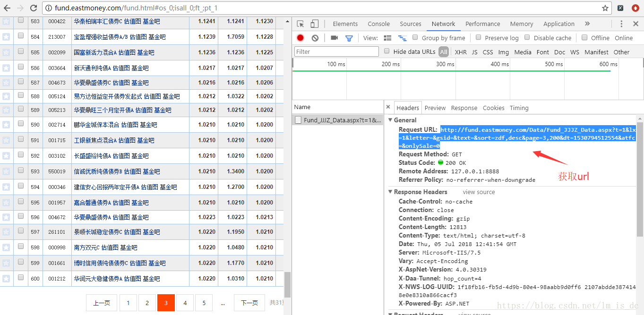Screen dimensions: 644x315
Task: Show overview waterfall view icon
Action: point(403,38)
